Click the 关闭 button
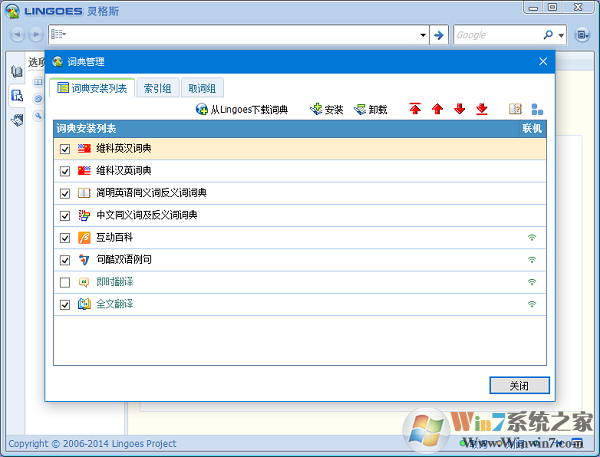Screen dimensions: 600x457 [519, 385]
